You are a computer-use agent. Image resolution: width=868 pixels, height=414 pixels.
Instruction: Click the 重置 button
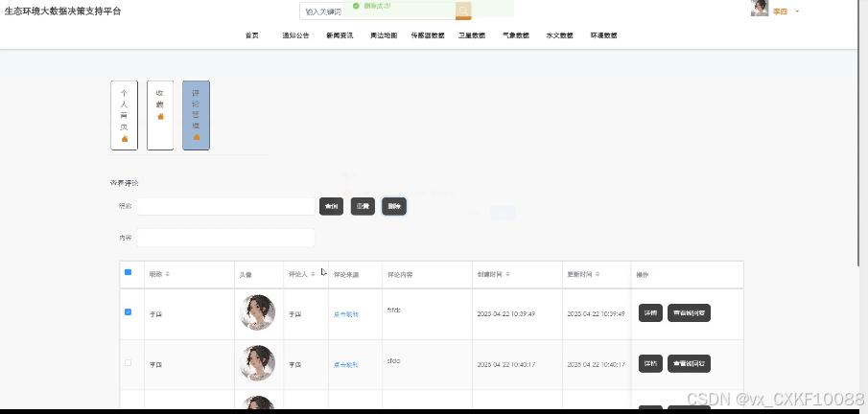pyautogui.click(x=363, y=206)
